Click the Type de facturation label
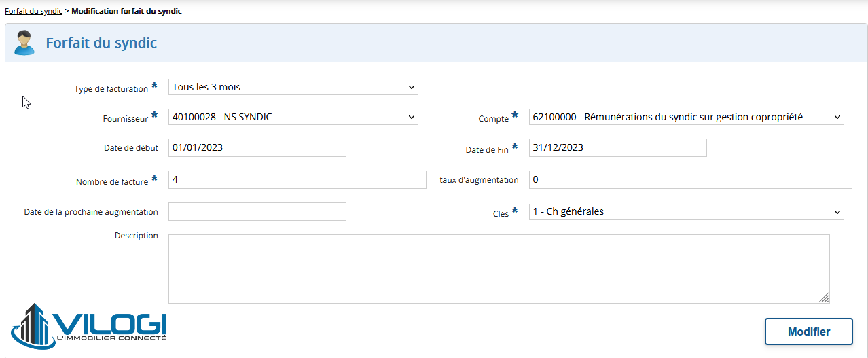Viewport: 868px width, 358px height. point(111,89)
